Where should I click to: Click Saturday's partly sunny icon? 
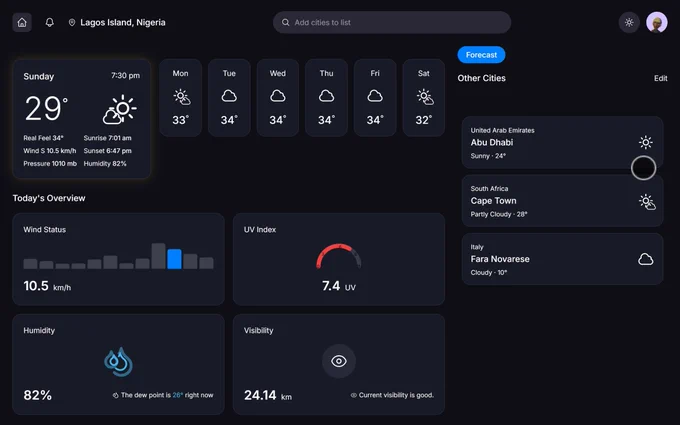[x=425, y=97]
